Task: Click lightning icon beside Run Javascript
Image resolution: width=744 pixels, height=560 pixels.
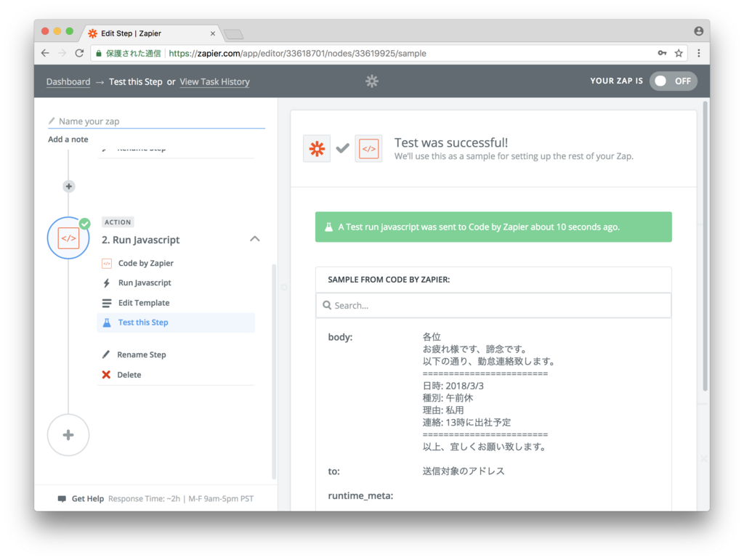Action: 107,283
